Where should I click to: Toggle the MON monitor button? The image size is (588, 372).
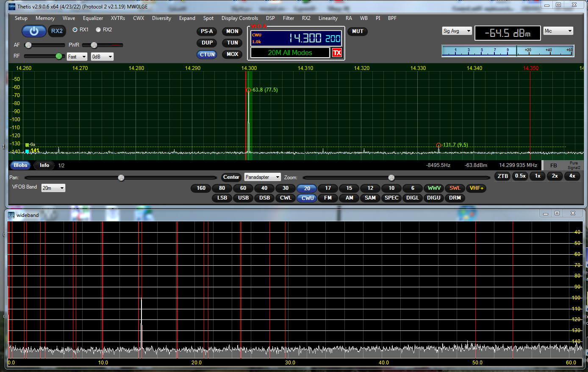pos(232,31)
